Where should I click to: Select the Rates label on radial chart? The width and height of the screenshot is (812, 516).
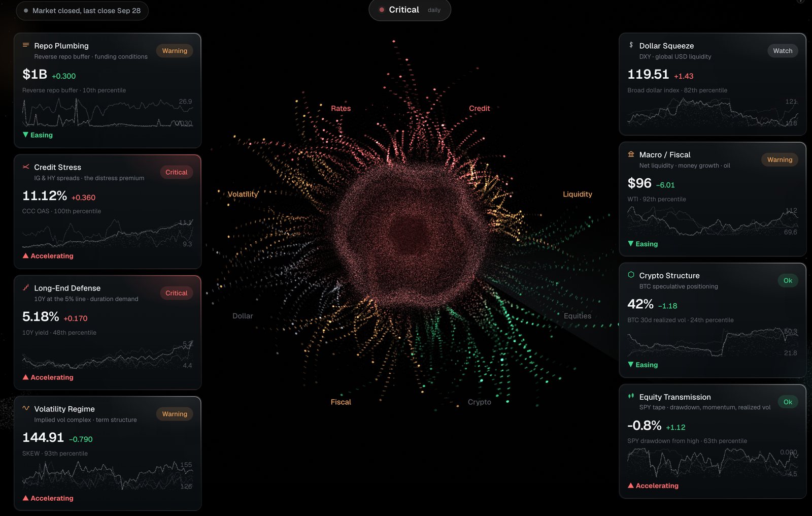(341, 108)
